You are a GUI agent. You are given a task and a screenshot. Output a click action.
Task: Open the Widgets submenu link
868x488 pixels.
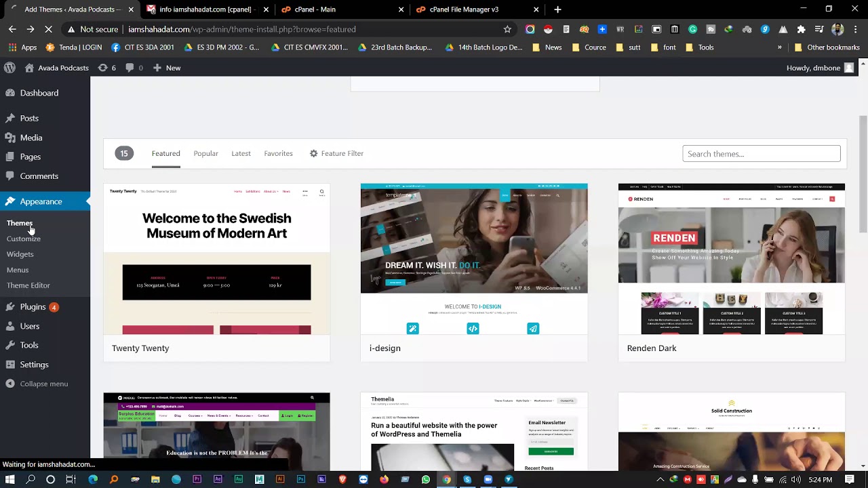(x=20, y=254)
